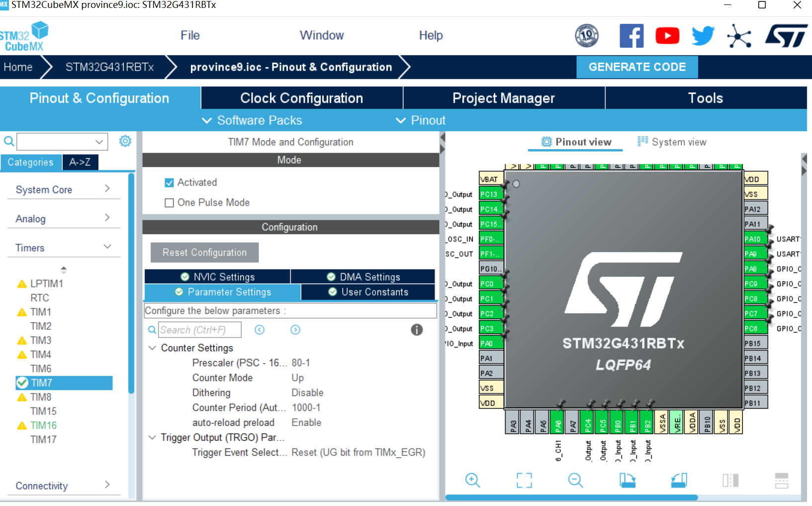Open the DMA Settings tab
This screenshot has height=506, width=812.
[x=363, y=276]
